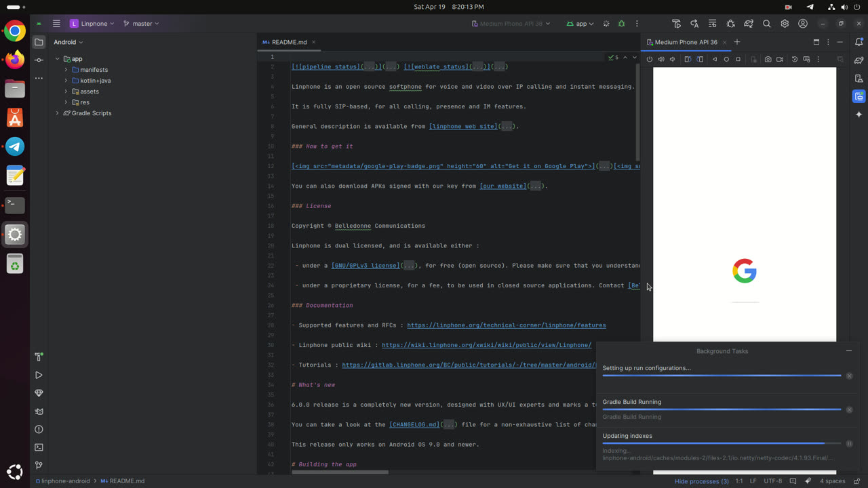Cancel the Gradle Build Running task
Image resolution: width=868 pixels, height=488 pixels.
click(x=849, y=410)
